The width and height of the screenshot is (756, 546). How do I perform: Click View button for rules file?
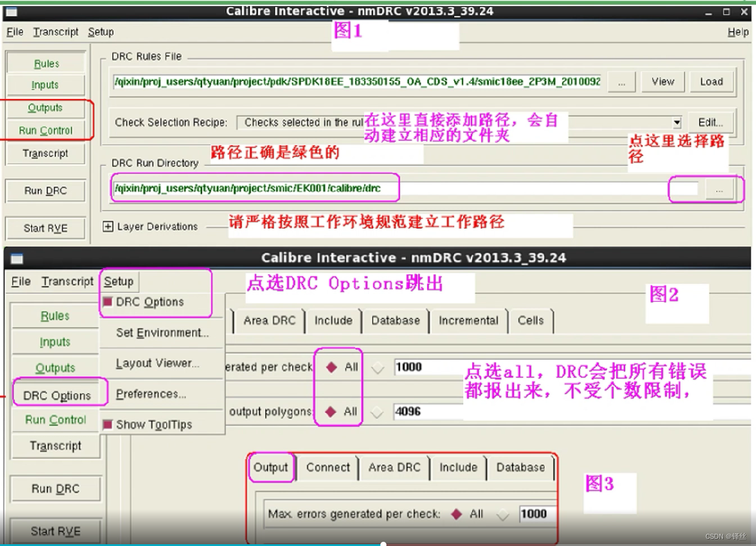point(662,82)
